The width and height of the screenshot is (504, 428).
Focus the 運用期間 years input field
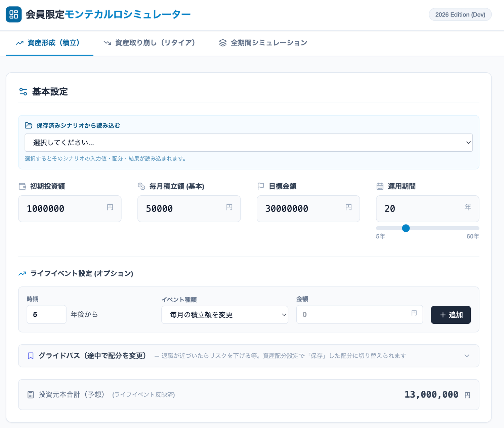[427, 209]
